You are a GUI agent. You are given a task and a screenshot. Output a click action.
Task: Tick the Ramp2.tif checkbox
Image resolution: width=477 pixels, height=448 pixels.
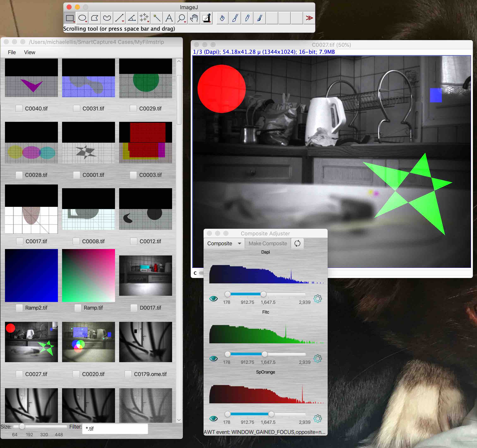click(19, 308)
